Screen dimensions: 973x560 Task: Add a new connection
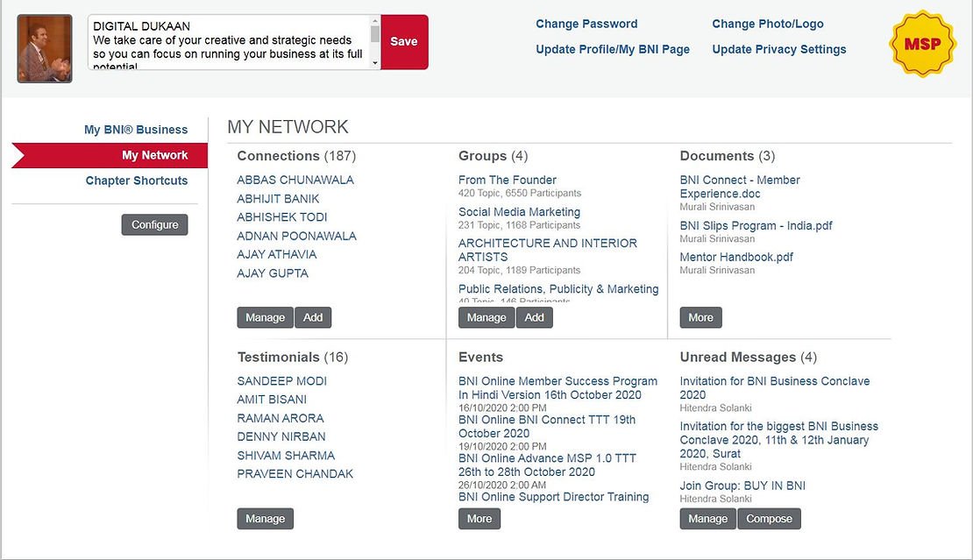[313, 317]
